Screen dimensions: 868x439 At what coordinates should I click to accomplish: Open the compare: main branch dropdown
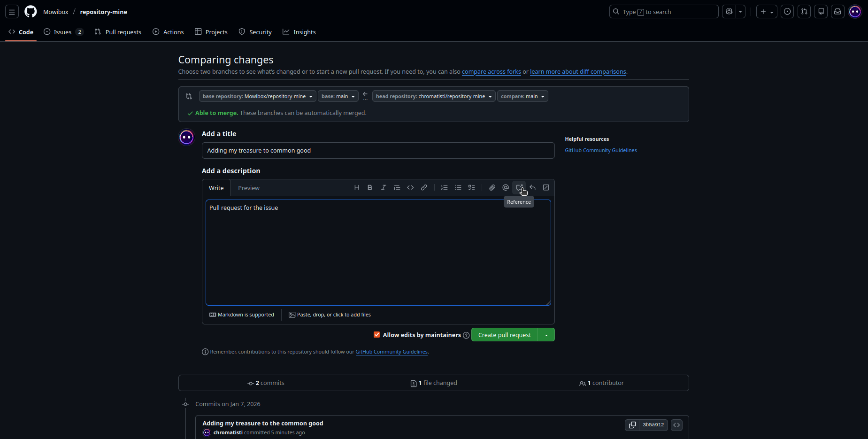pyautogui.click(x=522, y=96)
